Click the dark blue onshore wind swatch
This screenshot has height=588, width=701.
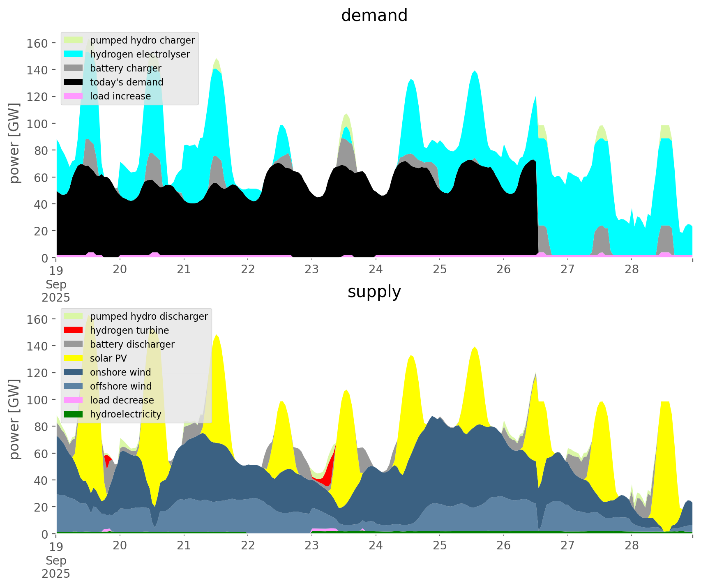click(x=74, y=372)
